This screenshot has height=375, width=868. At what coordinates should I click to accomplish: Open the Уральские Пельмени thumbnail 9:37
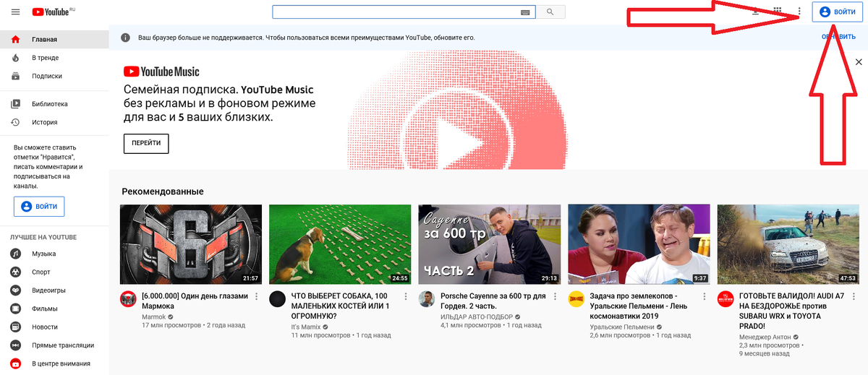point(639,244)
